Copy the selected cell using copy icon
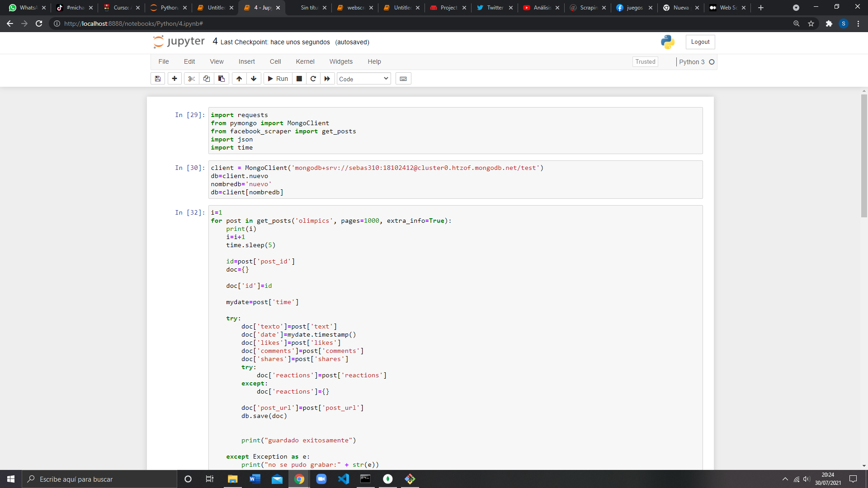 pyautogui.click(x=206, y=78)
